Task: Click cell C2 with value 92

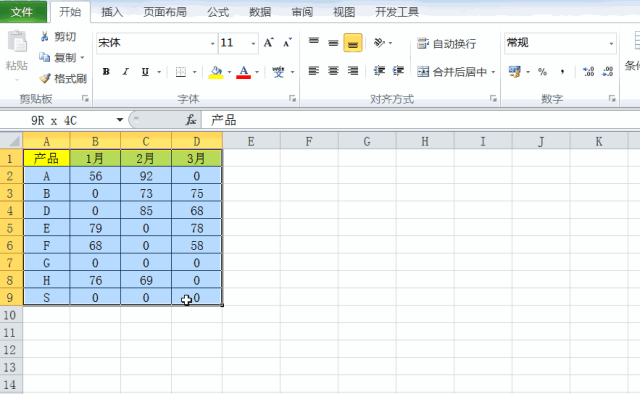Action: pyautogui.click(x=146, y=176)
